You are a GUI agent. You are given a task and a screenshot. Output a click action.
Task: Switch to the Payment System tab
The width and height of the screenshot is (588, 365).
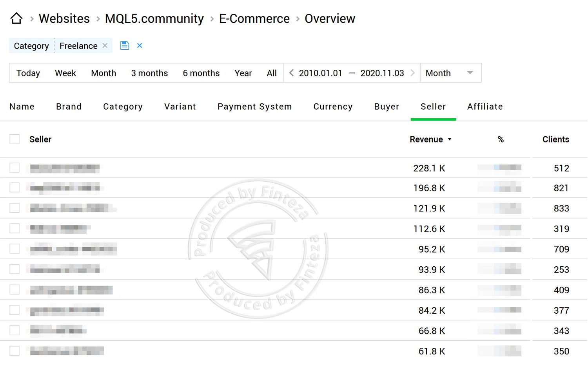pyautogui.click(x=254, y=107)
